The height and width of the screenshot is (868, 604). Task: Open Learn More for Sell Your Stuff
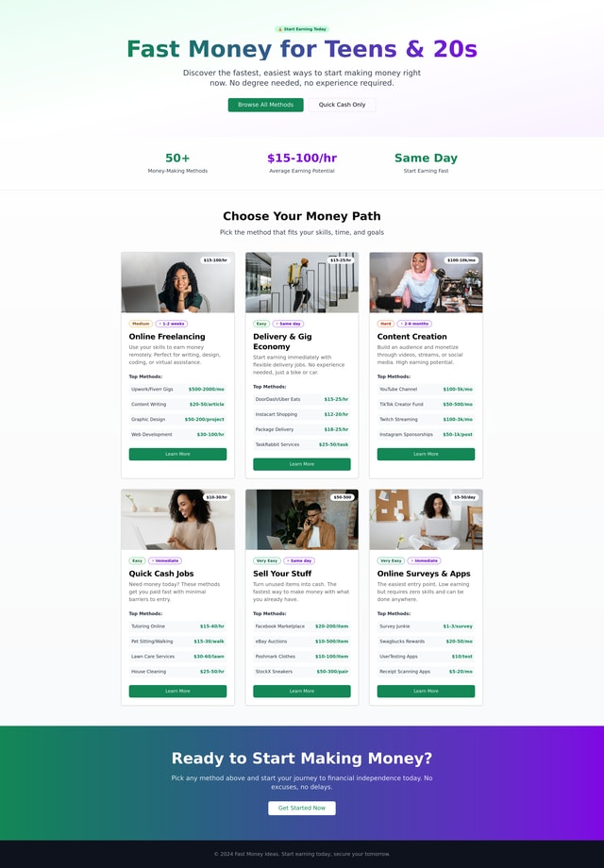302,691
